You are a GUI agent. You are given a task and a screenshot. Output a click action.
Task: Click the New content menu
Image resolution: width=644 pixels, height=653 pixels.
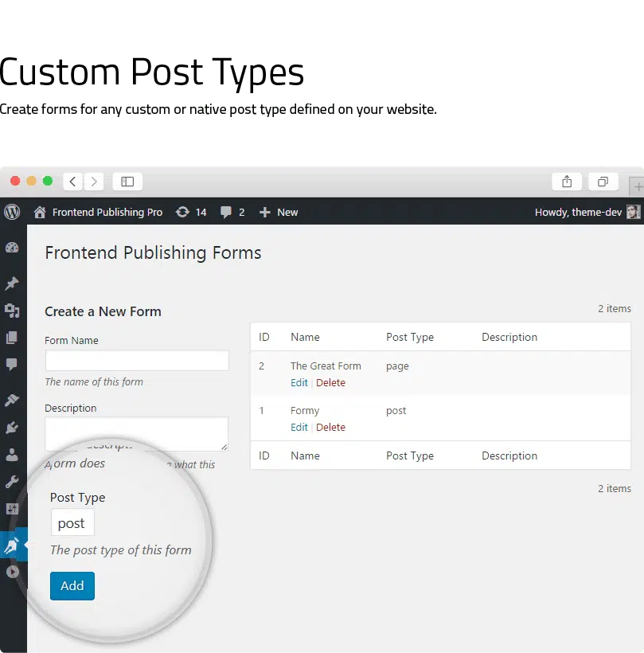279,213
